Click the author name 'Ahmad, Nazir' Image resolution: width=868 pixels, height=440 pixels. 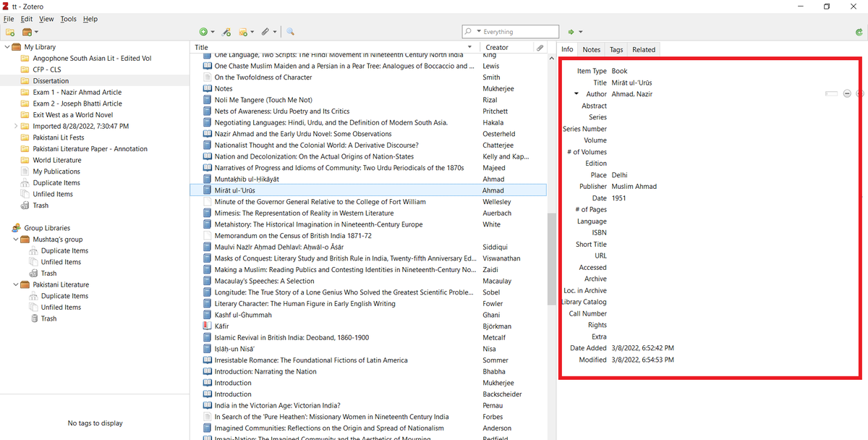tap(632, 94)
